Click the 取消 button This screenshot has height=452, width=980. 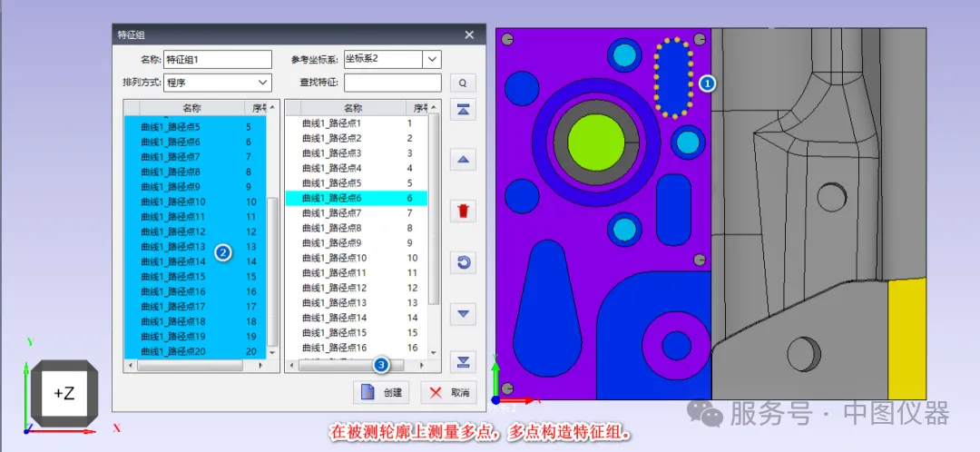pos(450,392)
